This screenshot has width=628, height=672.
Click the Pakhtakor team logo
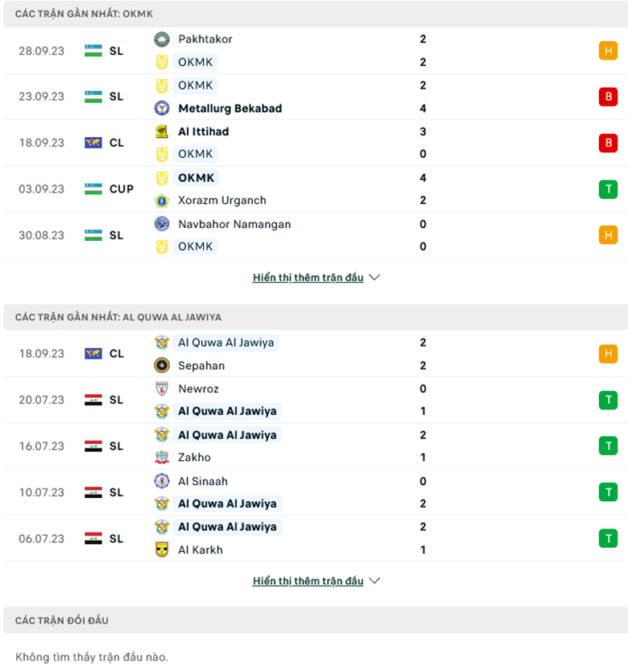pyautogui.click(x=162, y=39)
